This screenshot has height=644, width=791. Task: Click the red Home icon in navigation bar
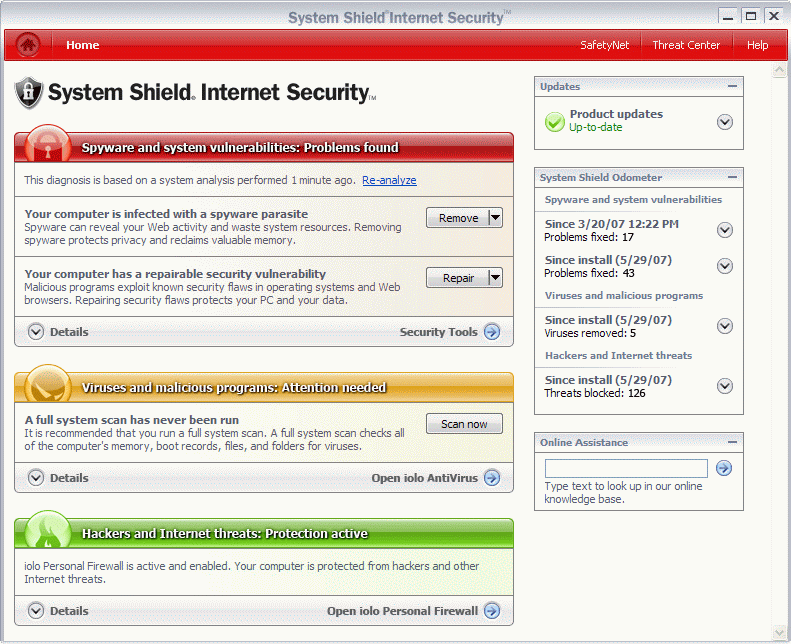point(28,45)
